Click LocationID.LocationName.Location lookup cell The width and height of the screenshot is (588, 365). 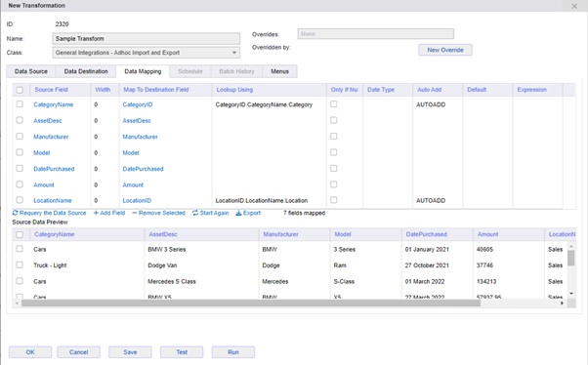[x=262, y=200]
